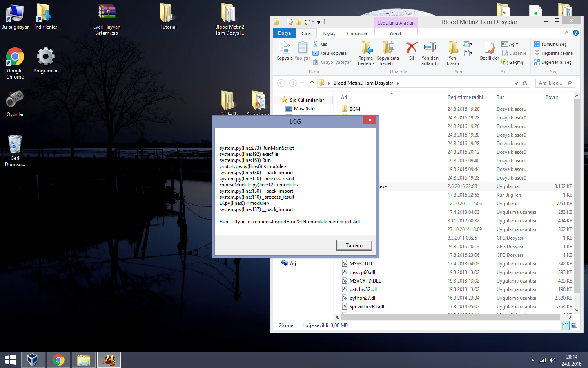Open Blood Metin2 Tam Dosyal... desktop folder
Viewport: 588px width, 368px height.
click(x=229, y=20)
